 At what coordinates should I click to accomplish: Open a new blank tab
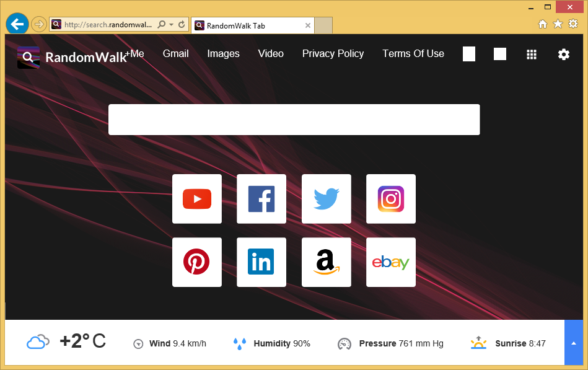coord(323,25)
